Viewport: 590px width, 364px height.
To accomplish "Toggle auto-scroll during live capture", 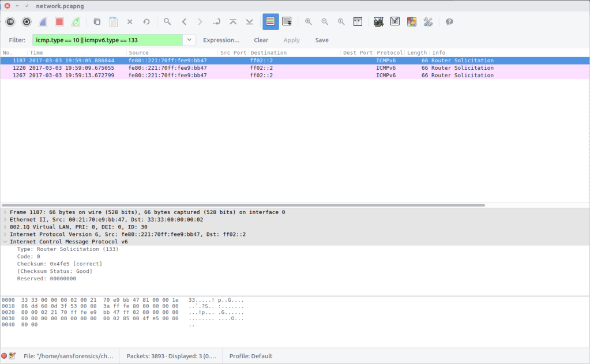I will click(x=287, y=22).
